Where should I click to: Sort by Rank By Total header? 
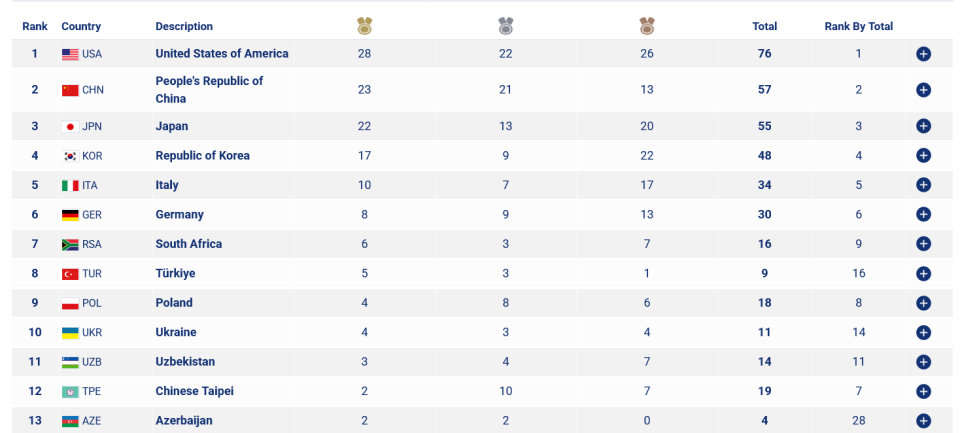[x=858, y=26]
